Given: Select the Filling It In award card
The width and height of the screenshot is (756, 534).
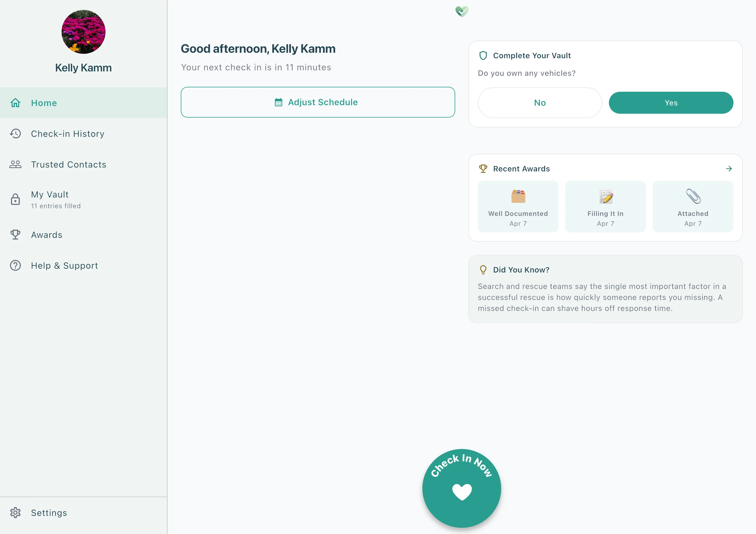Looking at the screenshot, I should [x=605, y=206].
